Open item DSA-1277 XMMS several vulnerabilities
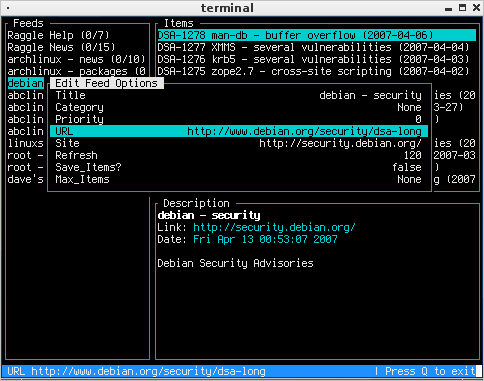 [x=313, y=47]
